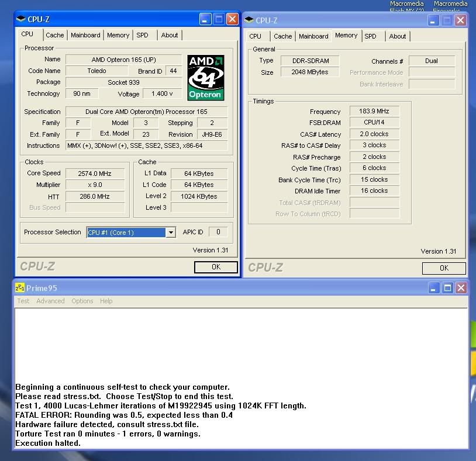
Task: Click the Multiplier x 9.0 value
Action: tap(95, 185)
